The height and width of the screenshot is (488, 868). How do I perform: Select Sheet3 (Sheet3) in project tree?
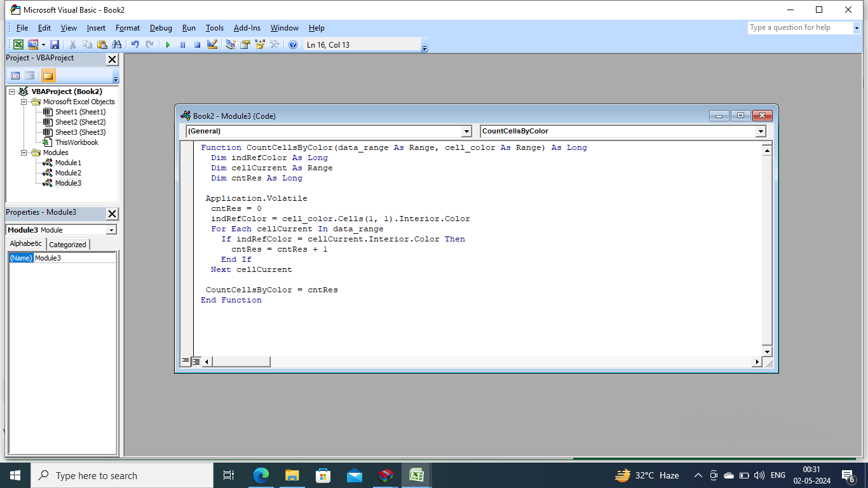(x=80, y=132)
